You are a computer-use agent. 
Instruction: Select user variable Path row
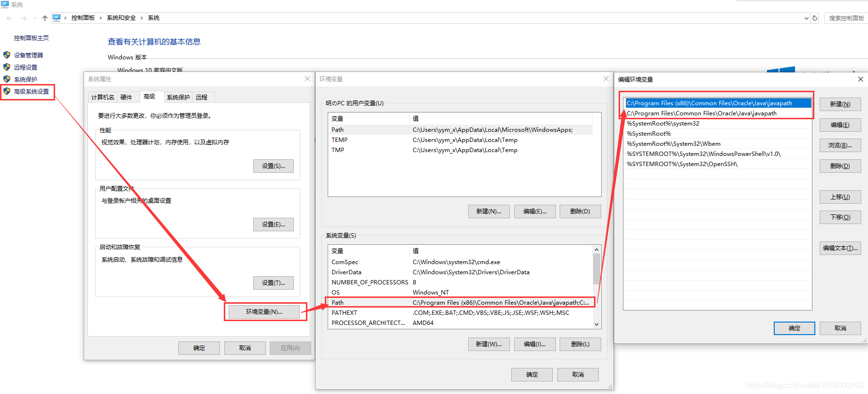tap(461, 130)
